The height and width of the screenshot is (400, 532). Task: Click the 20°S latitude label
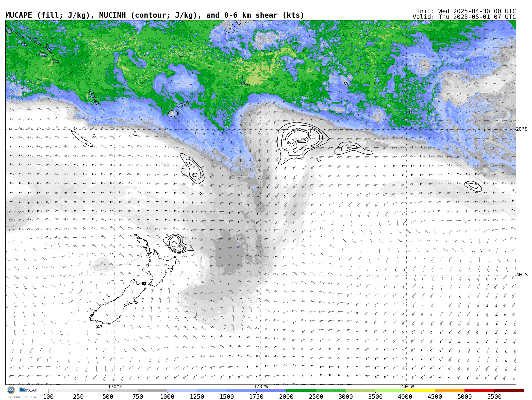(x=522, y=129)
